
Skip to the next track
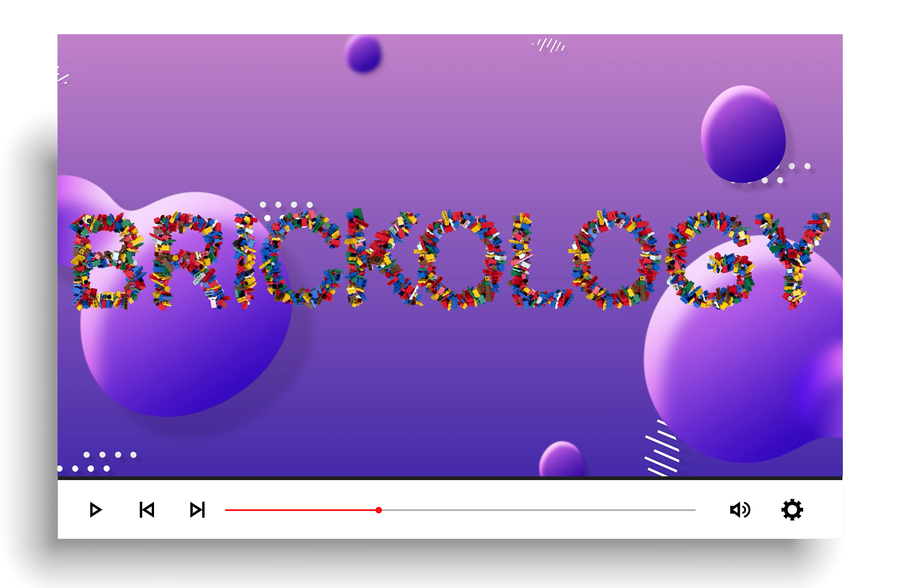tap(198, 510)
